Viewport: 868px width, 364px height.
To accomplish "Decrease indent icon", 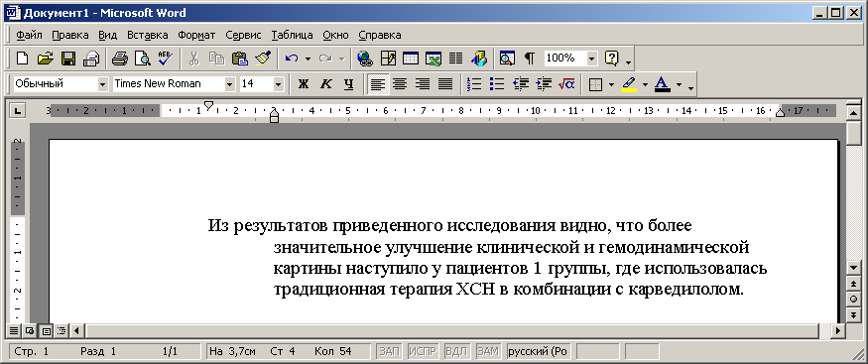I will 521,84.
